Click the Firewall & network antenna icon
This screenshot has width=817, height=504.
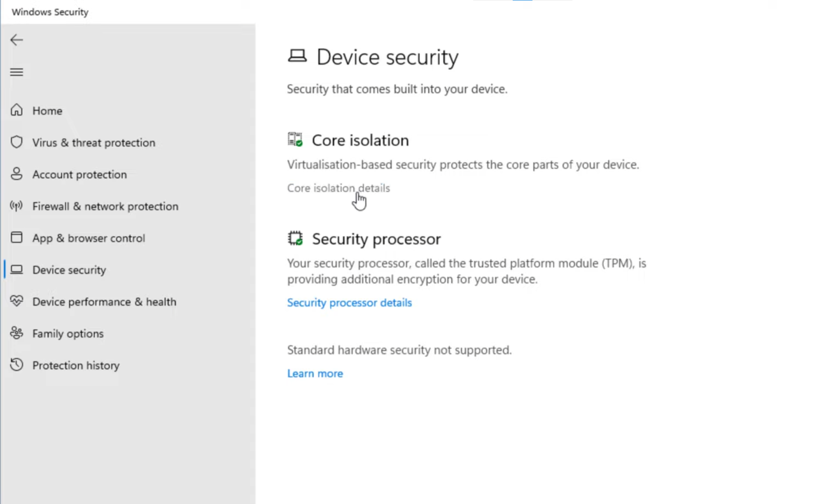point(16,206)
